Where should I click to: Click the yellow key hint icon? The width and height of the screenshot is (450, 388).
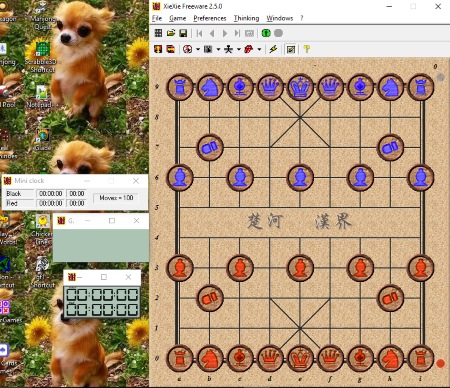[307, 49]
